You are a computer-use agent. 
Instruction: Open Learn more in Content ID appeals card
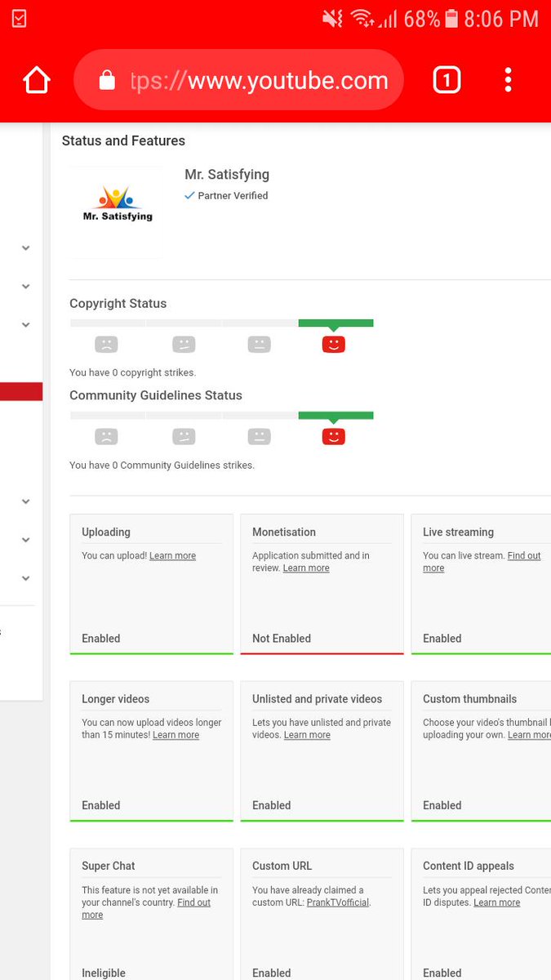point(496,902)
